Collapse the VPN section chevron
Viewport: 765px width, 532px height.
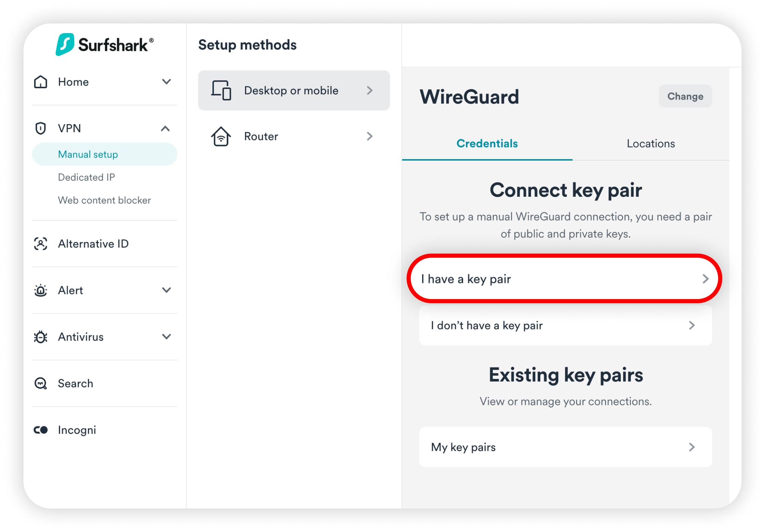click(165, 129)
